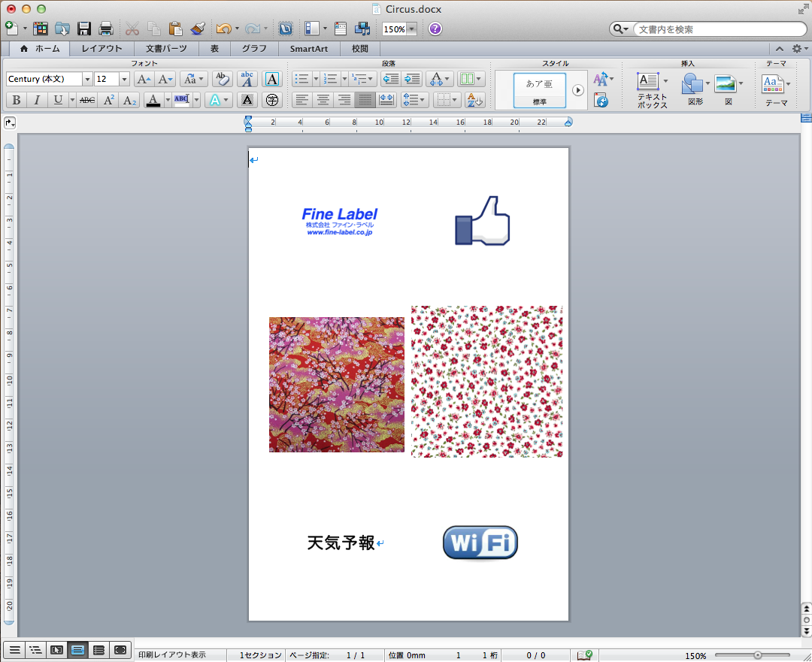Open the borders dropdown
Screen dimensions: 812x662
click(x=447, y=100)
